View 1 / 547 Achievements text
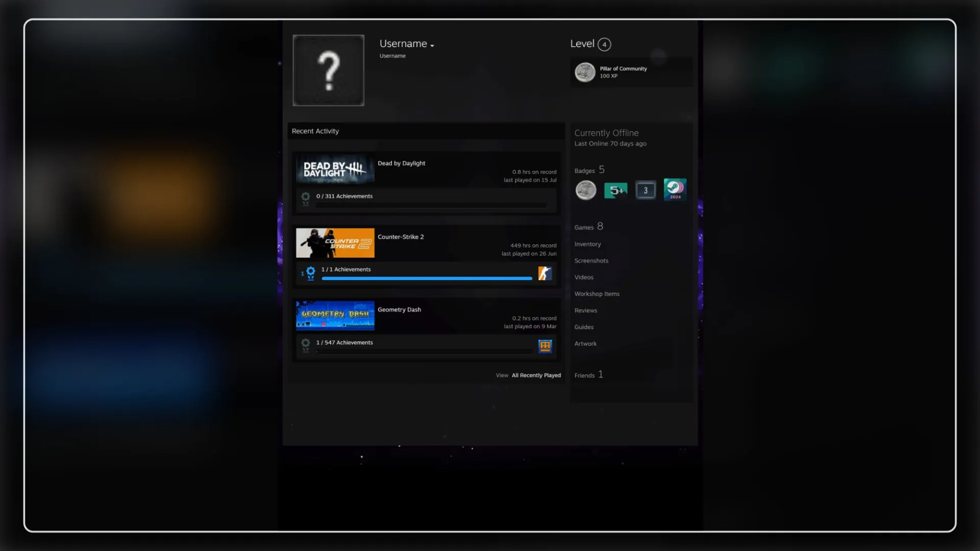Screen dimensions: 980x551 point(345,342)
